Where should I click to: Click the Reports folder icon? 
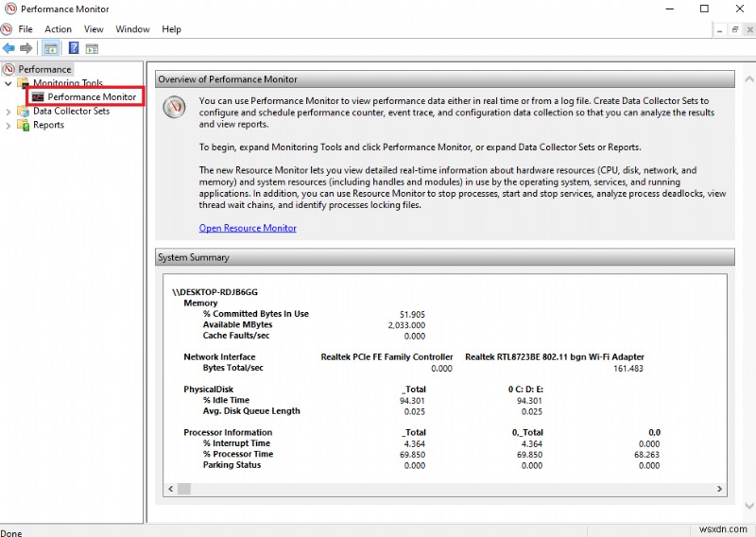tap(24, 126)
